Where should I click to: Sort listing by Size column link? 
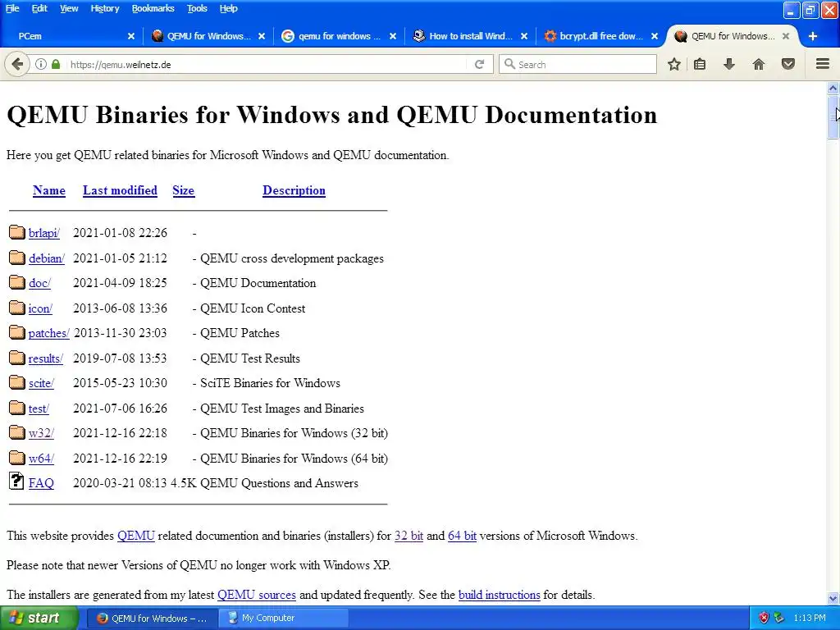point(183,190)
